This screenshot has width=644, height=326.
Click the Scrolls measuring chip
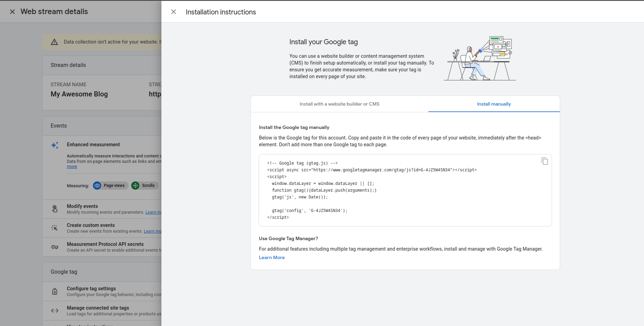click(x=145, y=186)
